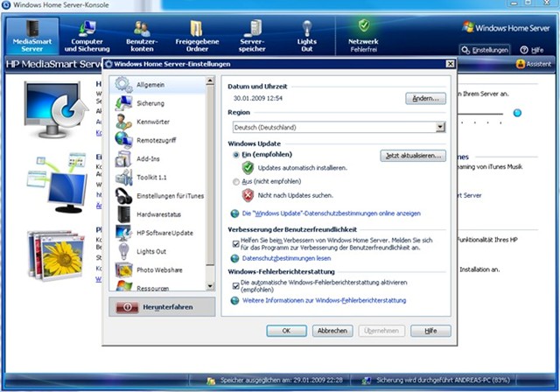This screenshot has width=560, height=392.
Task: Select the Ein (empfohlen) radio button
Action: pyautogui.click(x=235, y=155)
